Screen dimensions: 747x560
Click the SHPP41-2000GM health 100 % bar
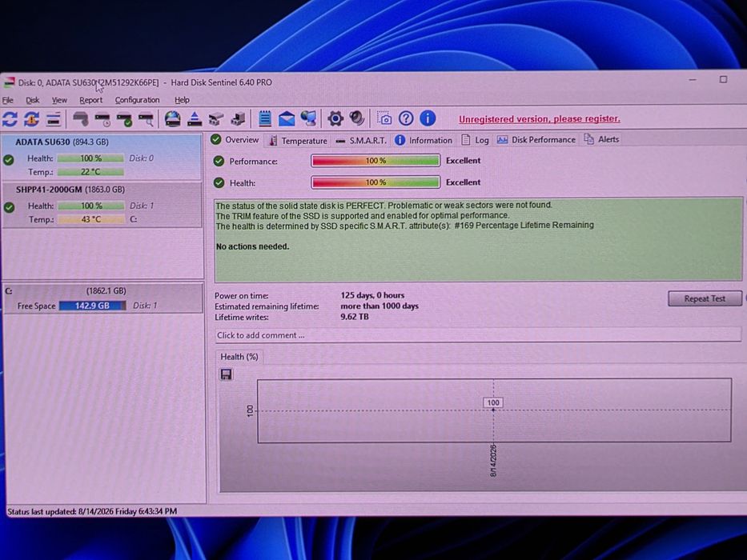tap(91, 206)
